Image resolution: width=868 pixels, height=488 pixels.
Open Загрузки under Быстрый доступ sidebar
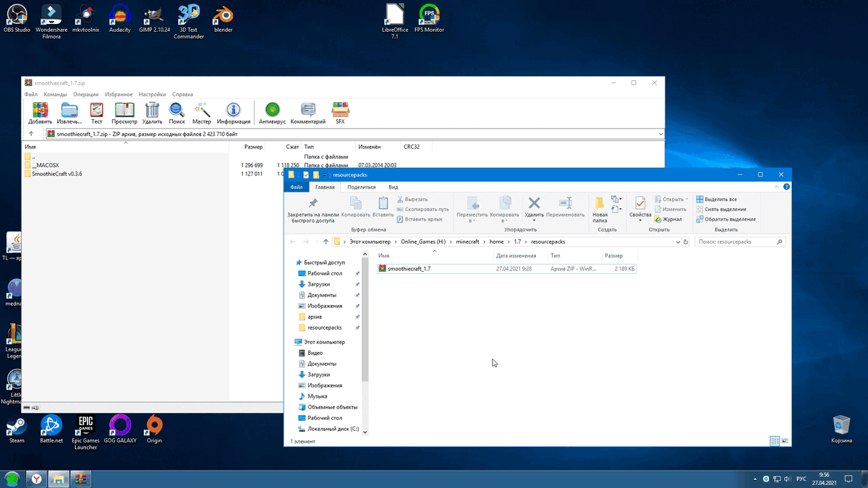click(318, 284)
